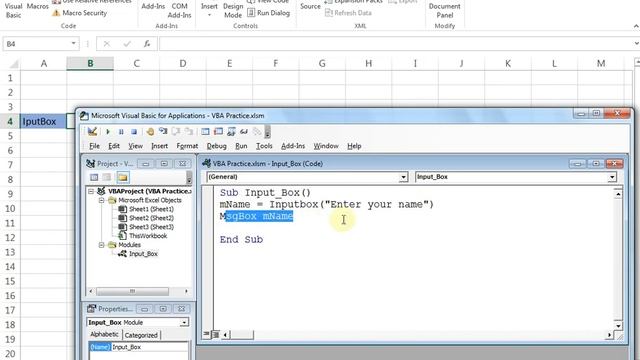Click the code window scroll-down arrow

pos(618,326)
